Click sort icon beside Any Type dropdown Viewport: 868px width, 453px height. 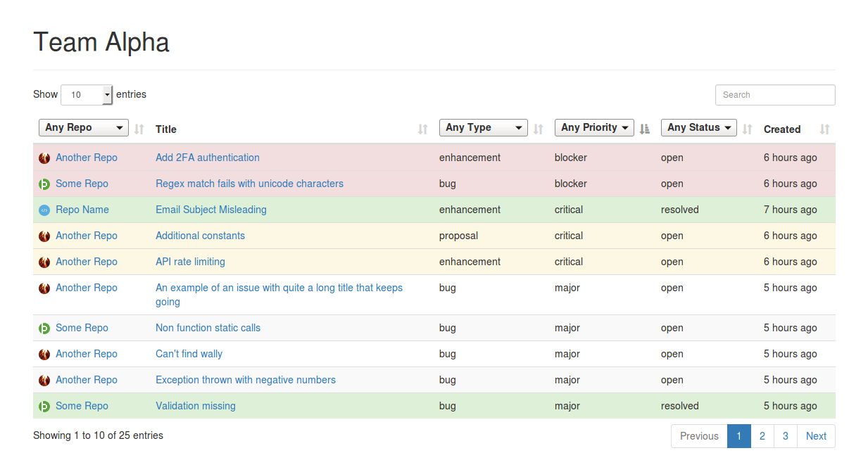pyautogui.click(x=539, y=129)
